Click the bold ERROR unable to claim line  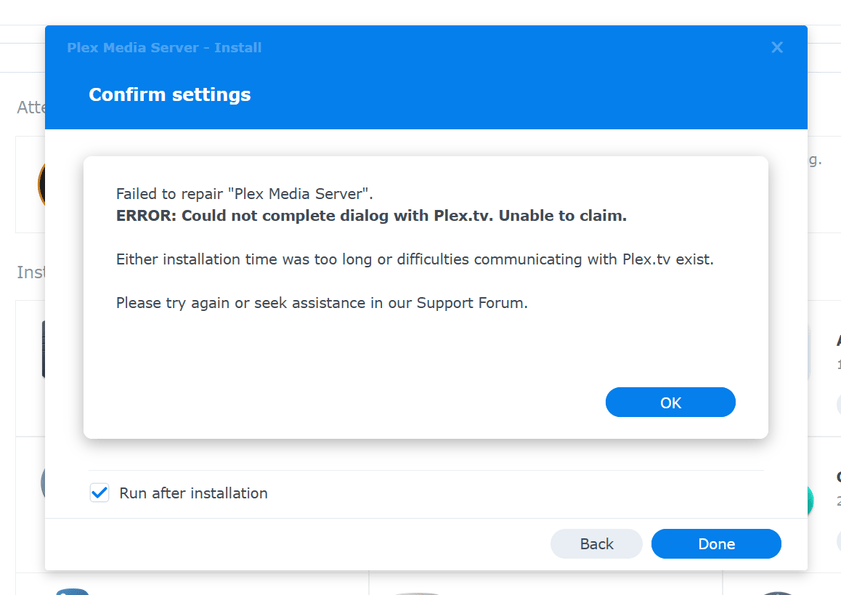(371, 215)
